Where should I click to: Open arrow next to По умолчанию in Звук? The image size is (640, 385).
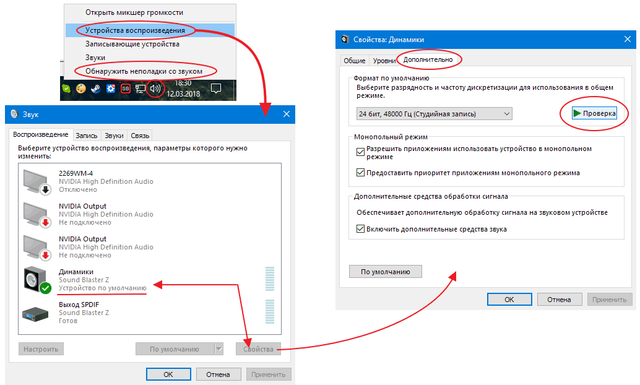coord(219,349)
